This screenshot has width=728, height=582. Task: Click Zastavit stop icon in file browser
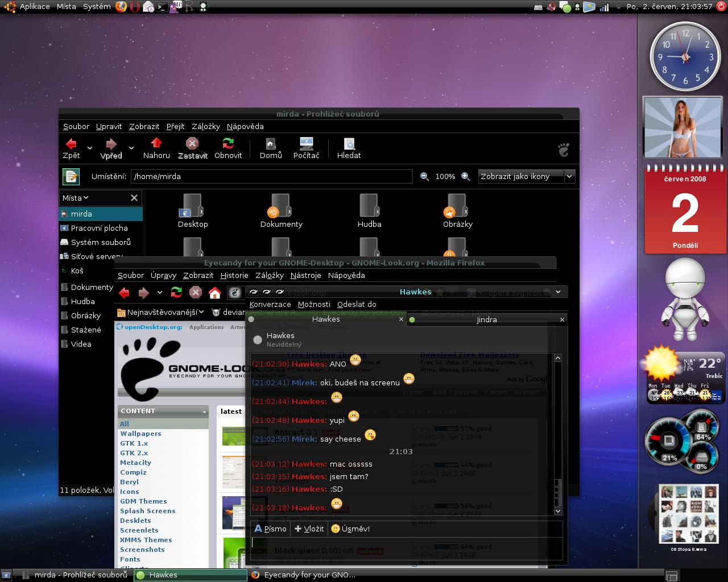coord(192,143)
